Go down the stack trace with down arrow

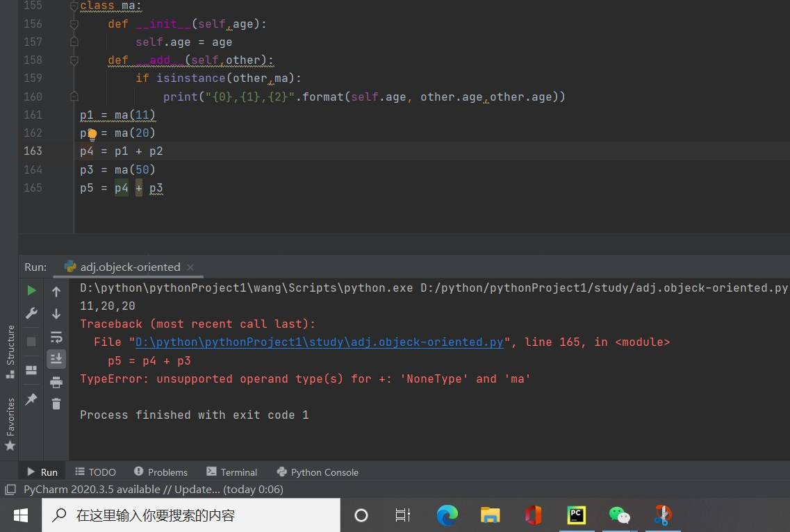[56, 314]
